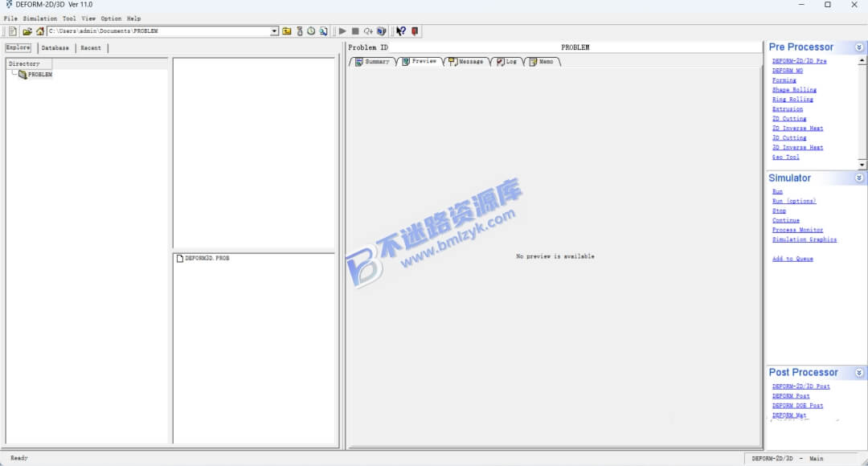
Task: Open the 3D Inverse Heat link
Action: pyautogui.click(x=798, y=147)
